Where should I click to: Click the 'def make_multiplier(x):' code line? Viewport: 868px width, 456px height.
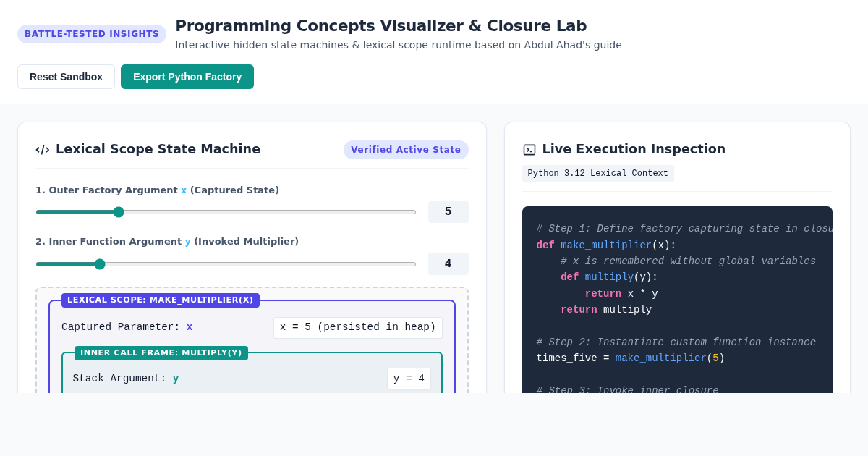point(606,245)
